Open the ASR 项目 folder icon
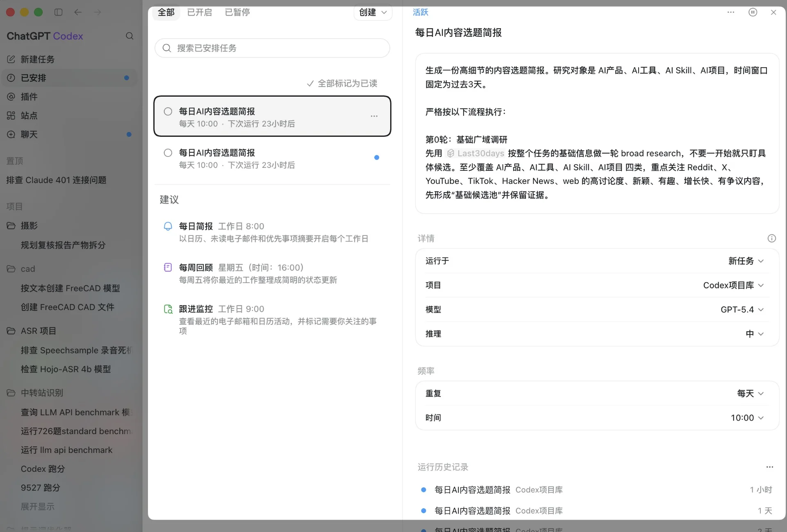This screenshot has height=532, width=787. coord(11,331)
